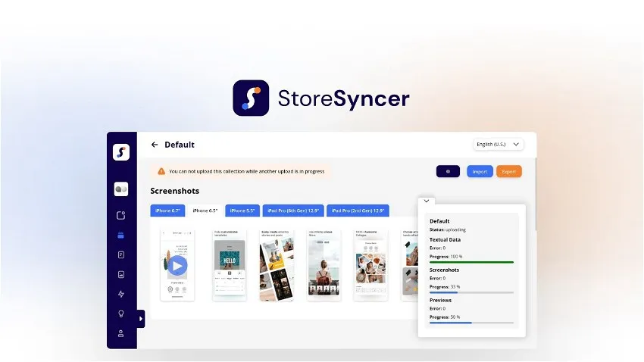Click the orange warning triangle icon
The height and width of the screenshot is (362, 644).
click(x=161, y=171)
